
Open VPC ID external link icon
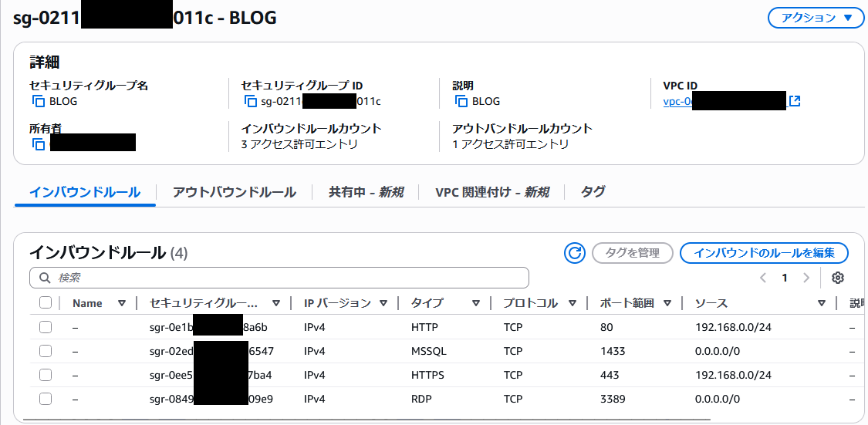(795, 101)
